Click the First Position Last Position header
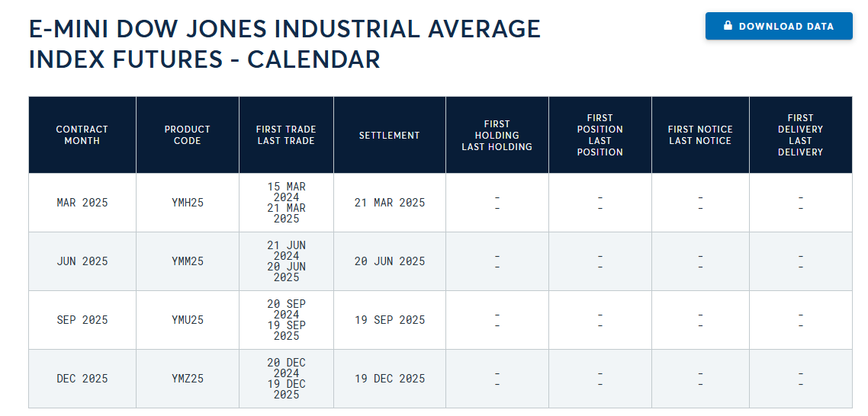 600,135
